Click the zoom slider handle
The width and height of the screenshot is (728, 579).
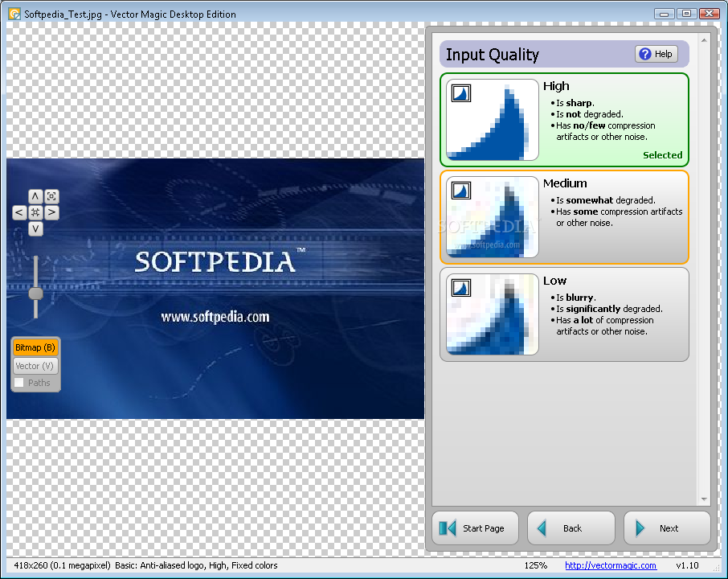coord(35,294)
